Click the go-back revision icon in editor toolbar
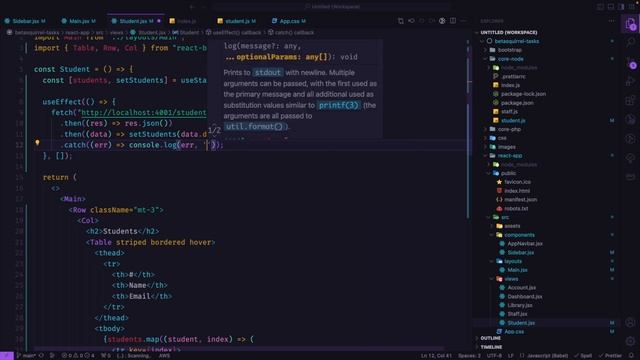 (x=411, y=21)
